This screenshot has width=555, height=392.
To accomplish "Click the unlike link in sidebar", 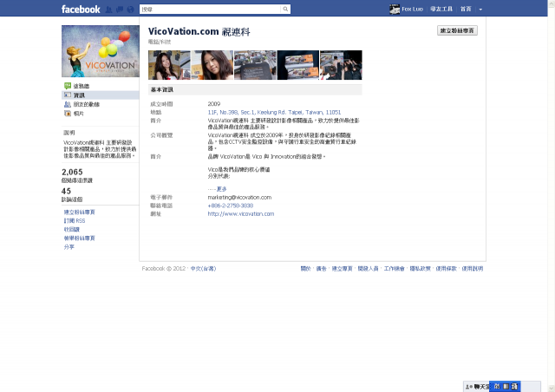I will point(71,230).
